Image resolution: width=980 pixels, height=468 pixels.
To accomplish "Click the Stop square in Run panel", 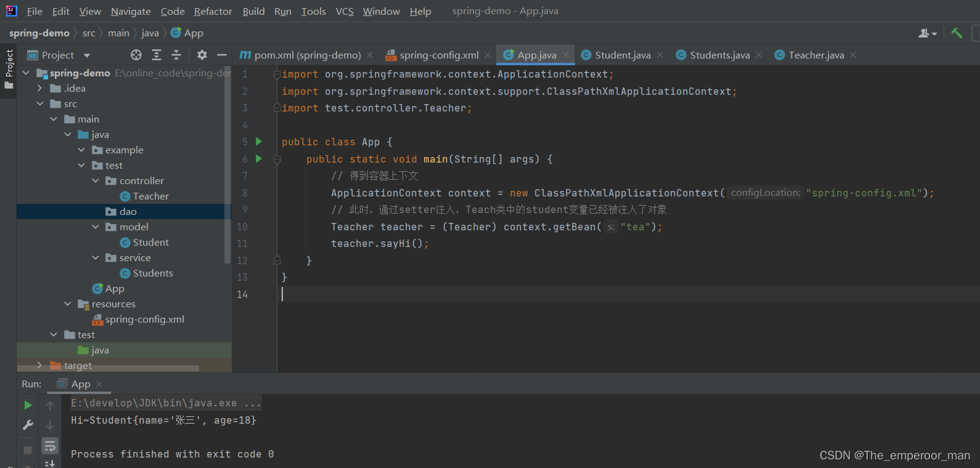I will [x=28, y=450].
